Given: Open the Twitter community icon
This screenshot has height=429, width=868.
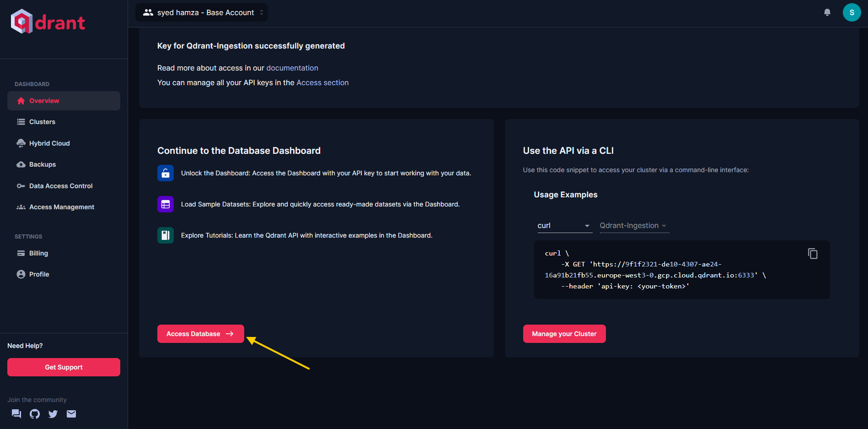Looking at the screenshot, I should click(x=53, y=414).
